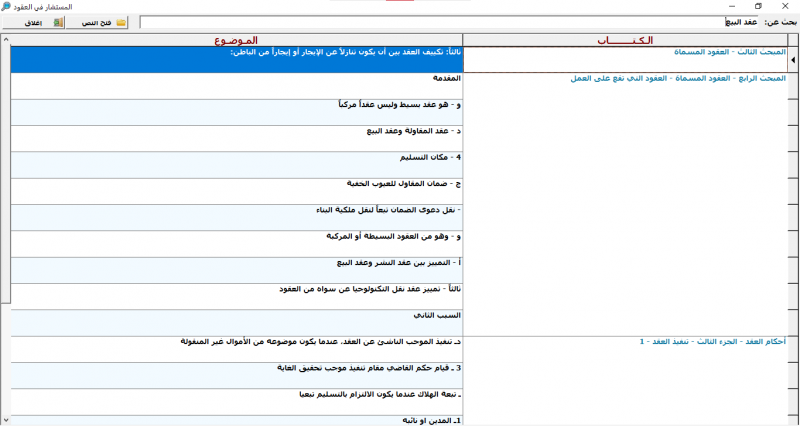Restore down the application window

[758, 6]
